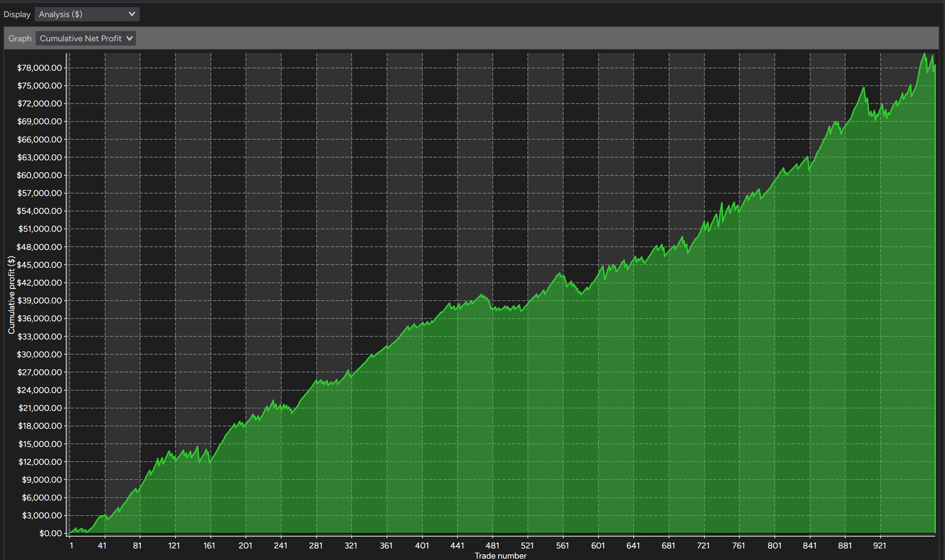Click trade number 241 on x-axis
Viewport: 945px width, 560px height.
click(281, 545)
